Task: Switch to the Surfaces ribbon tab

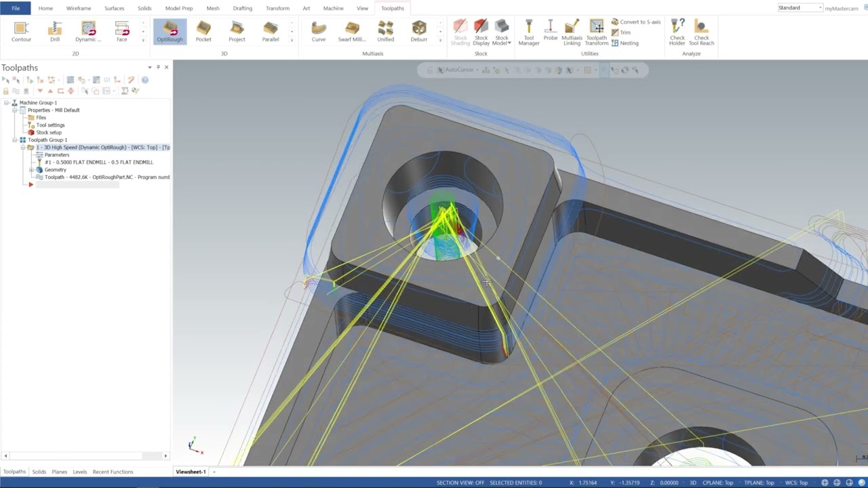Action: tap(114, 8)
